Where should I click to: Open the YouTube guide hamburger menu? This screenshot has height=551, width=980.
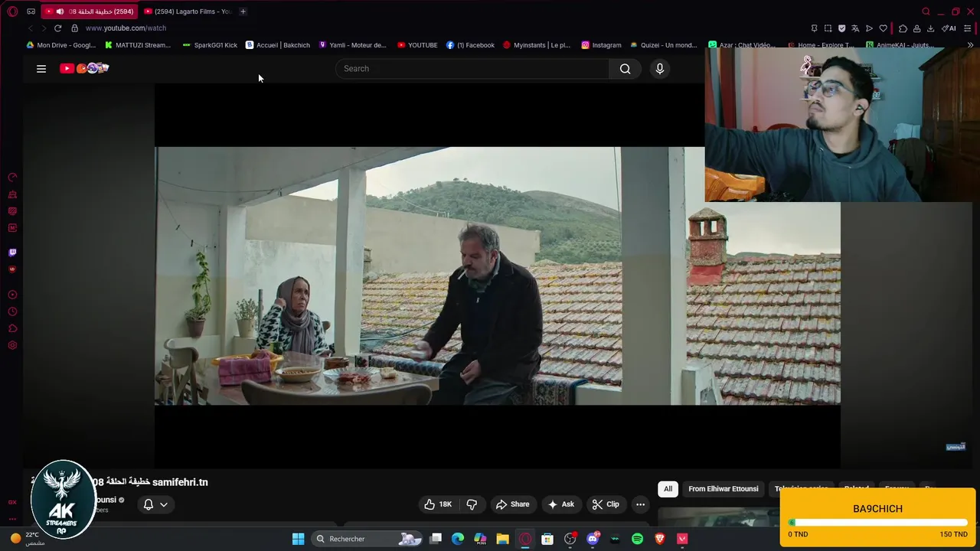pos(41,69)
